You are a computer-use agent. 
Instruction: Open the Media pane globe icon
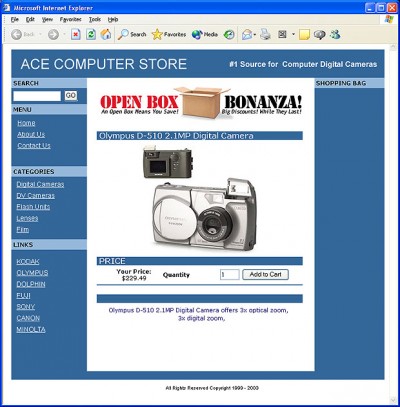point(205,34)
